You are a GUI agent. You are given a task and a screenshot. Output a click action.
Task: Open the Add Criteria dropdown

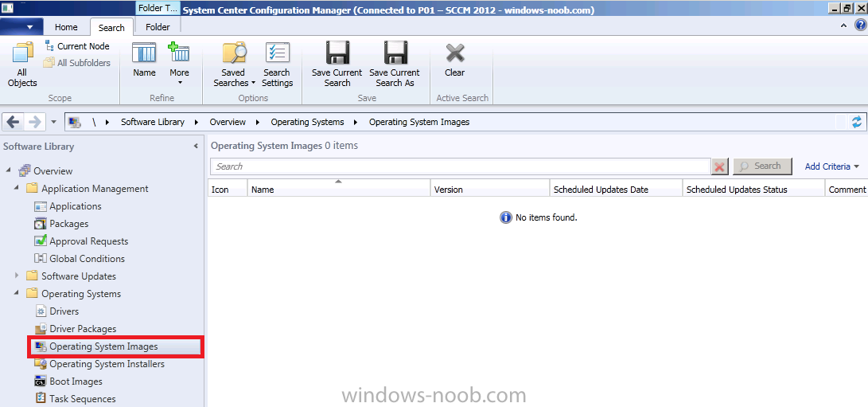click(831, 166)
